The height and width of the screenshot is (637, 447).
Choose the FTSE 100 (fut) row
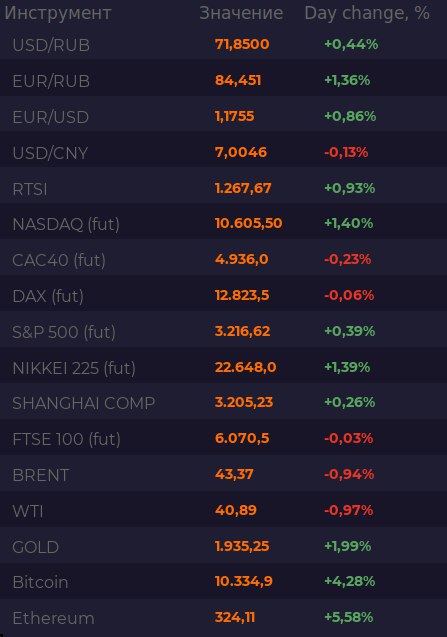coord(224,439)
